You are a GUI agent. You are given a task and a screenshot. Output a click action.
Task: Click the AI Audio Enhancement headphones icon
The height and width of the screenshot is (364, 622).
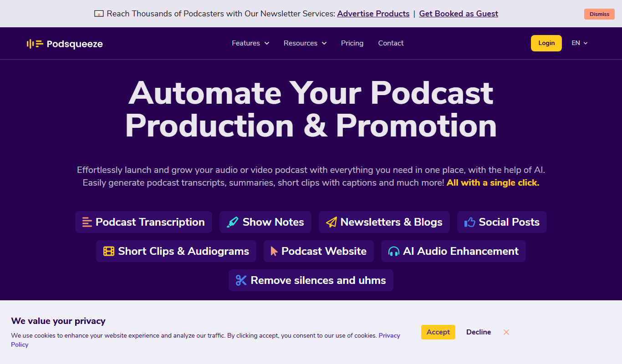click(x=394, y=251)
